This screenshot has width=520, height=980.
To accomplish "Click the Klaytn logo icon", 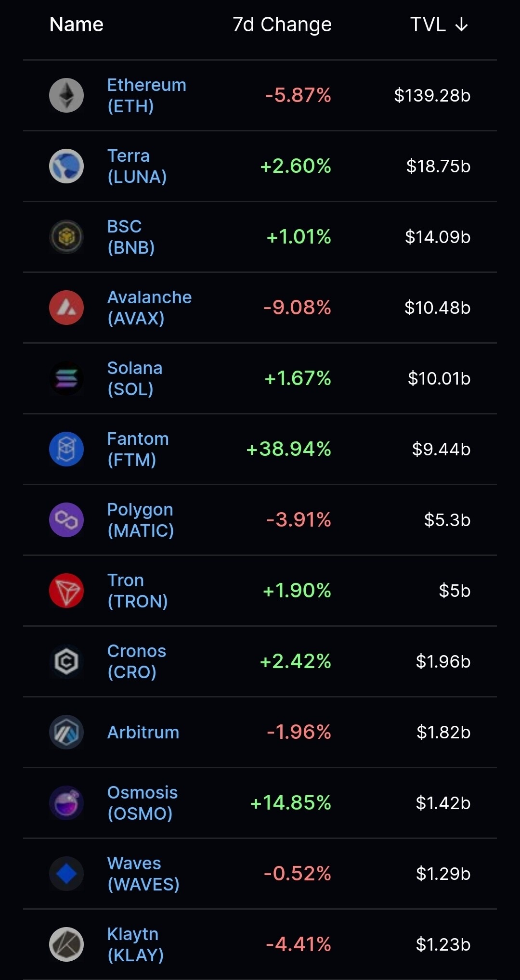I will [66, 944].
